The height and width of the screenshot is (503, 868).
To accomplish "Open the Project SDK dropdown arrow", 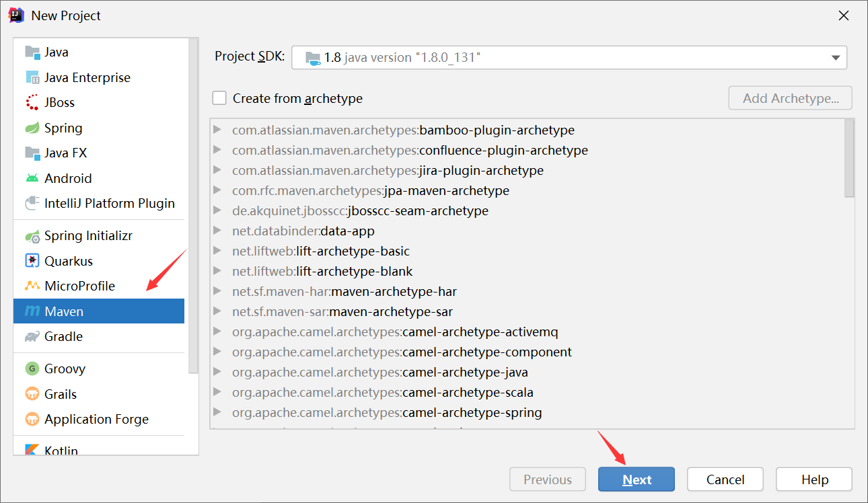I will coord(836,58).
